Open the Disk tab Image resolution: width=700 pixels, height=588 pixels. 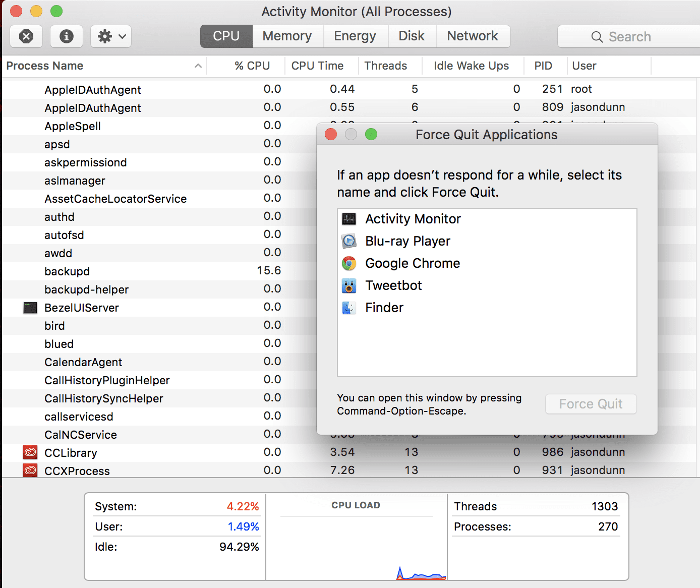pos(412,36)
